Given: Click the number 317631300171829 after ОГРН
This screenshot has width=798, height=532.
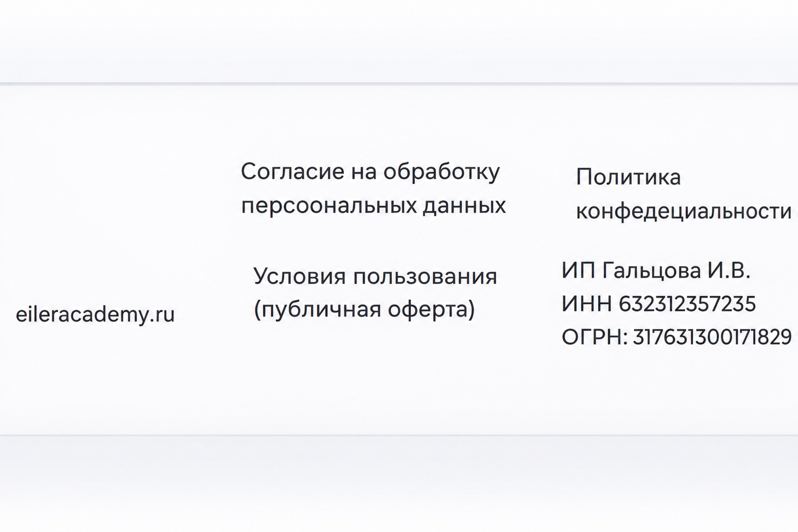Looking at the screenshot, I should pyautogui.click(x=712, y=337).
